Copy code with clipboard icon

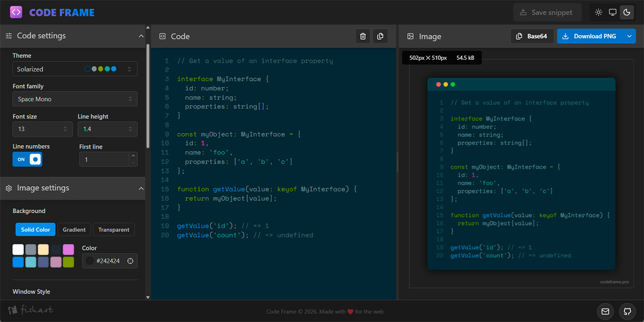[x=380, y=36]
